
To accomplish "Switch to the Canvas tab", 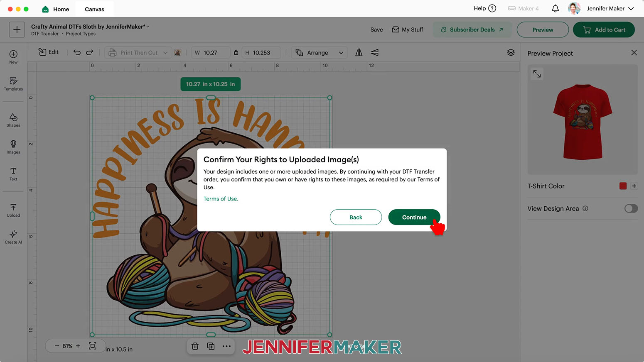I will pos(94,9).
